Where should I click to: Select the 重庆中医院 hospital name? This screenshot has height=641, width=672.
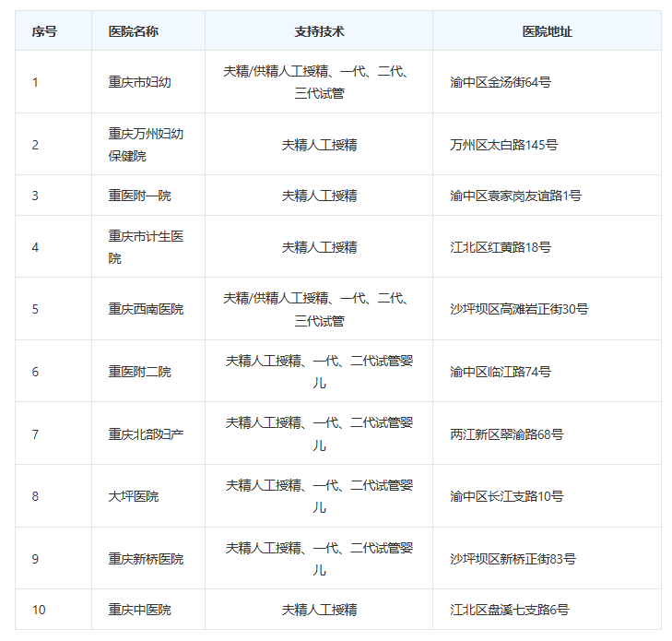point(140,610)
